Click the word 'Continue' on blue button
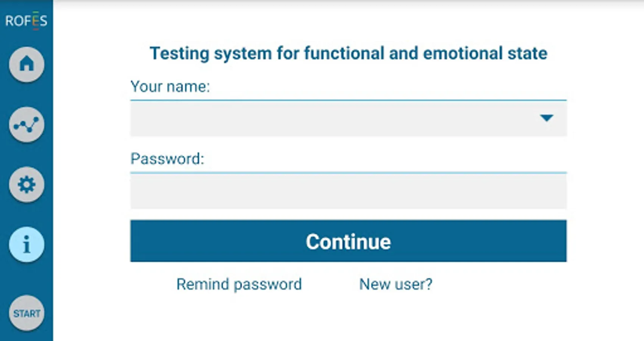Viewport: 644px width, 341px height. point(348,242)
